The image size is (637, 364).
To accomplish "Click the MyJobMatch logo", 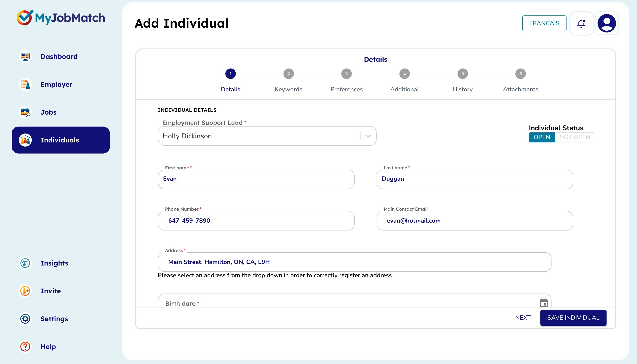I will pos(61,18).
